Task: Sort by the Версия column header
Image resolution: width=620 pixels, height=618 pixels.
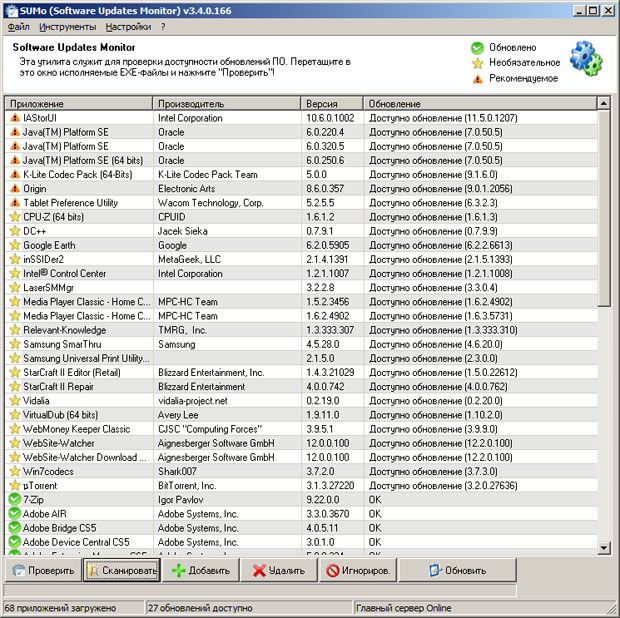Action: click(x=332, y=104)
